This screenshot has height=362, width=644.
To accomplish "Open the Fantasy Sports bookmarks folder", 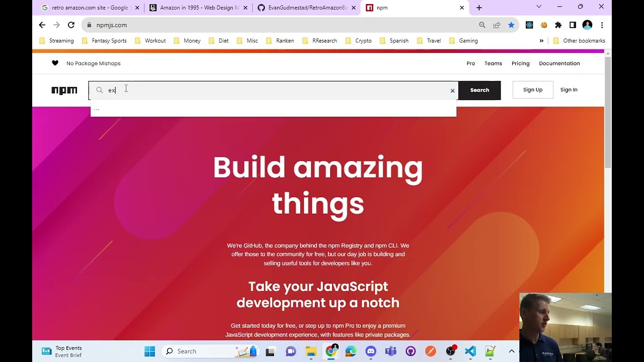I will tap(104, 41).
